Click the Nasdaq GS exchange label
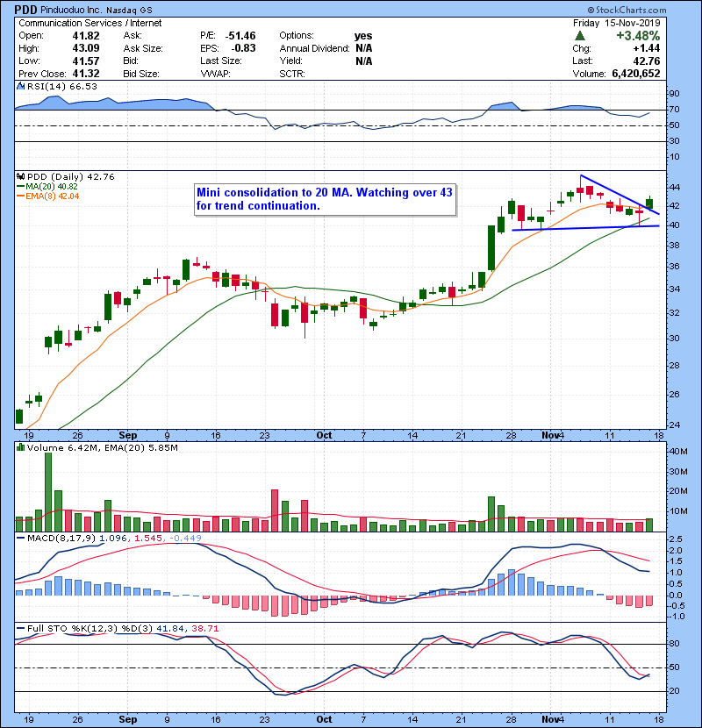 click(129, 11)
